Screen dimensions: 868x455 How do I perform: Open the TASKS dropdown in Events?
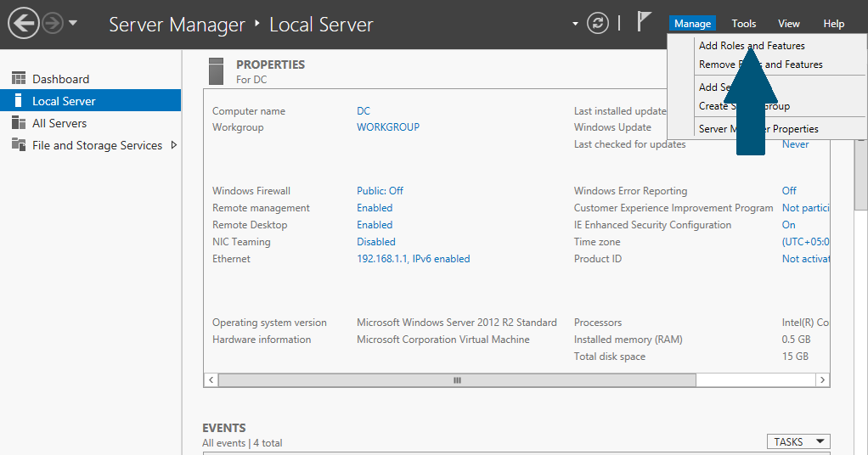coord(798,441)
